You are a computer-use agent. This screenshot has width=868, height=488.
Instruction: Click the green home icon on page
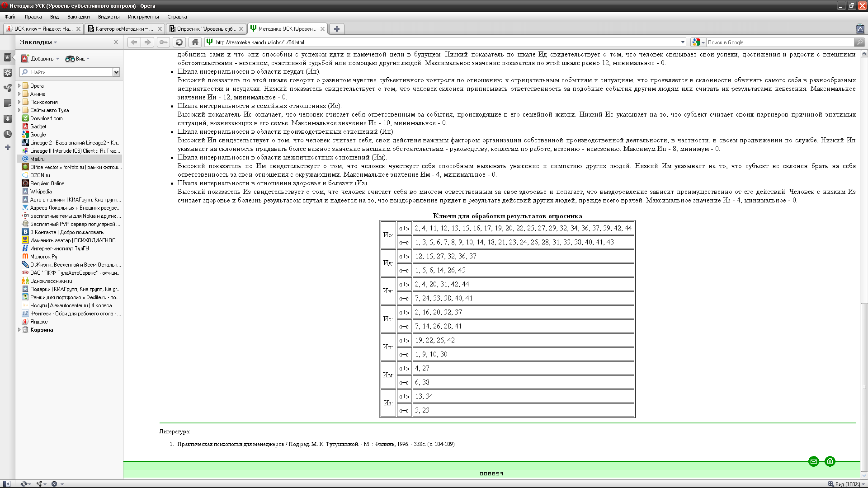click(830, 461)
